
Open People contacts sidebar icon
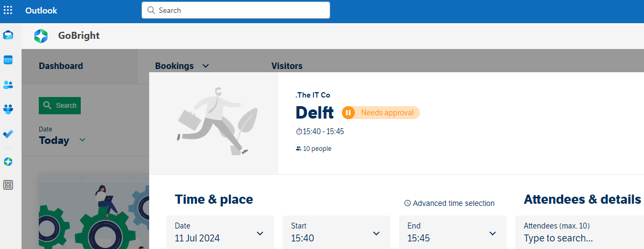coord(8,85)
